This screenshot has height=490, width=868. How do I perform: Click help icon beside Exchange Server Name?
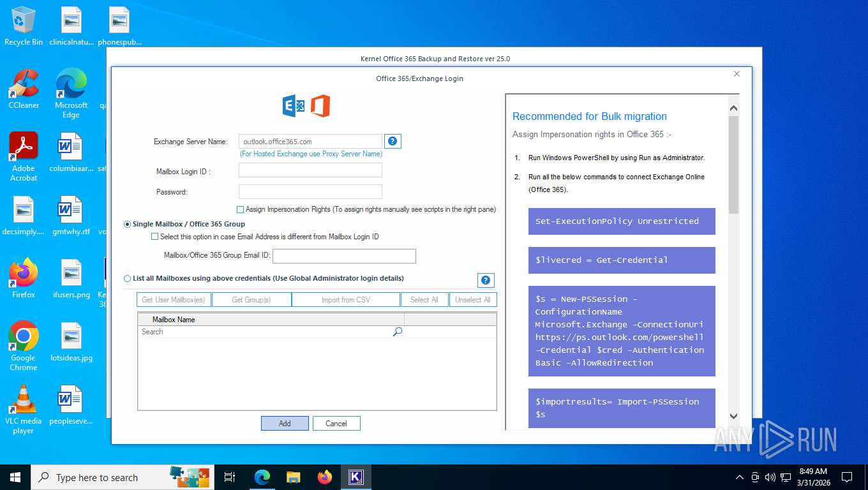tap(393, 141)
